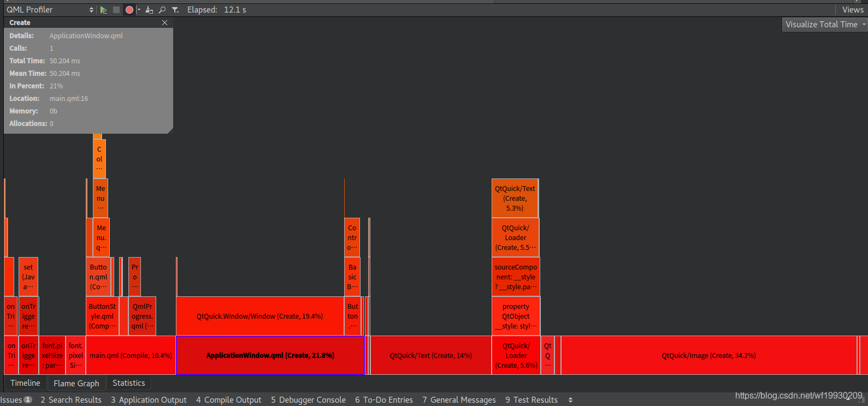Toggle the red record profiling button
This screenshot has height=406, width=868.
[x=129, y=10]
